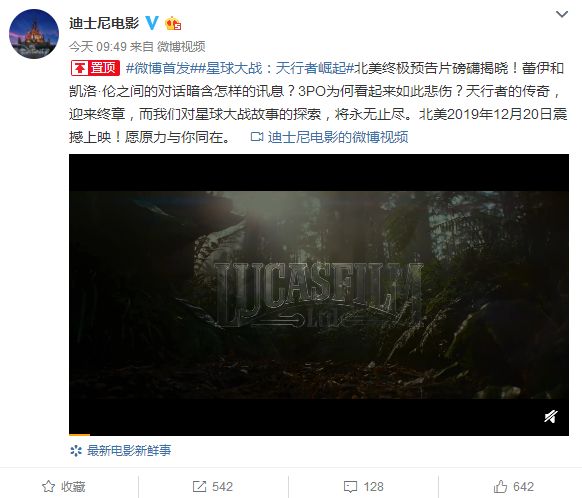Click the red 置顶 pinned tag

click(x=95, y=68)
